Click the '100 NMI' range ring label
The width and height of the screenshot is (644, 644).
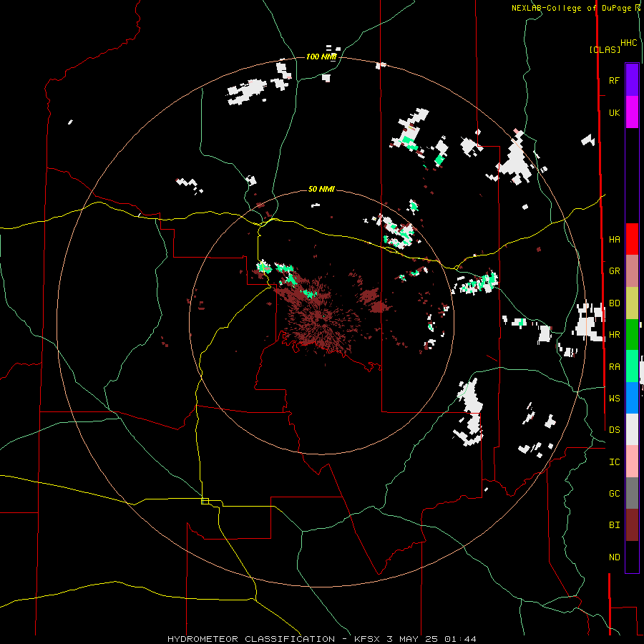321,57
